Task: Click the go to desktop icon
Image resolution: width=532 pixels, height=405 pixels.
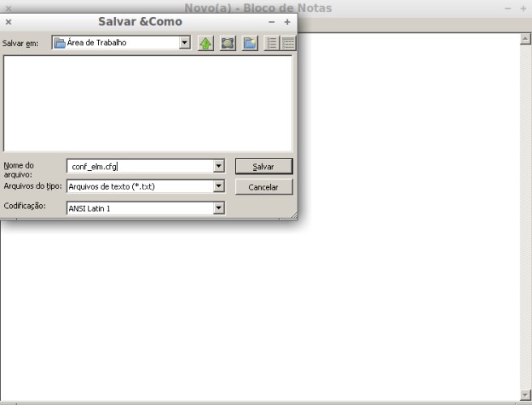Action: tap(228, 43)
